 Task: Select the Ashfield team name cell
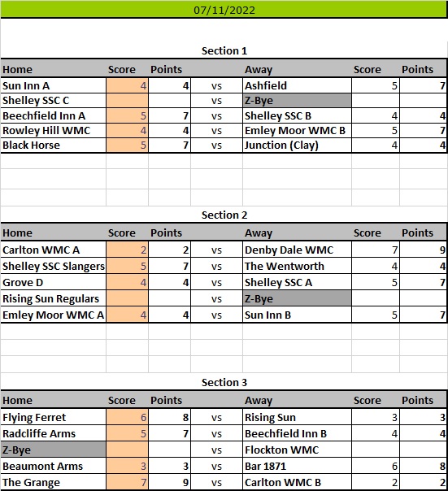click(297, 85)
